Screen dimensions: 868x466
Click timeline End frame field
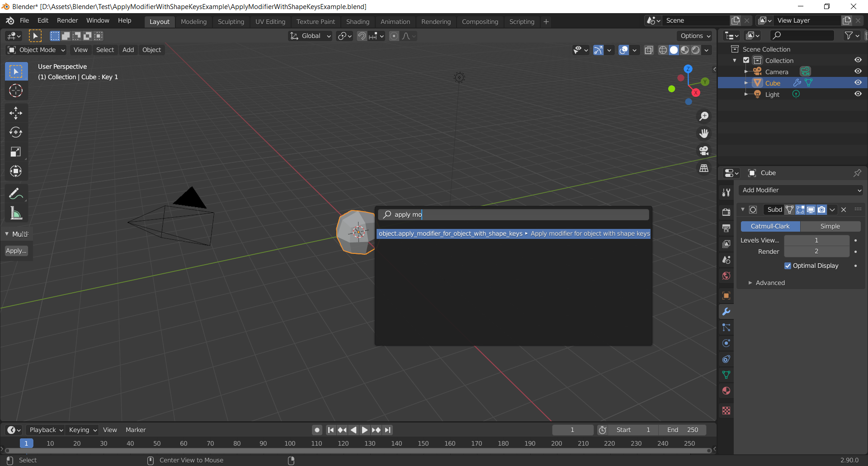point(682,430)
